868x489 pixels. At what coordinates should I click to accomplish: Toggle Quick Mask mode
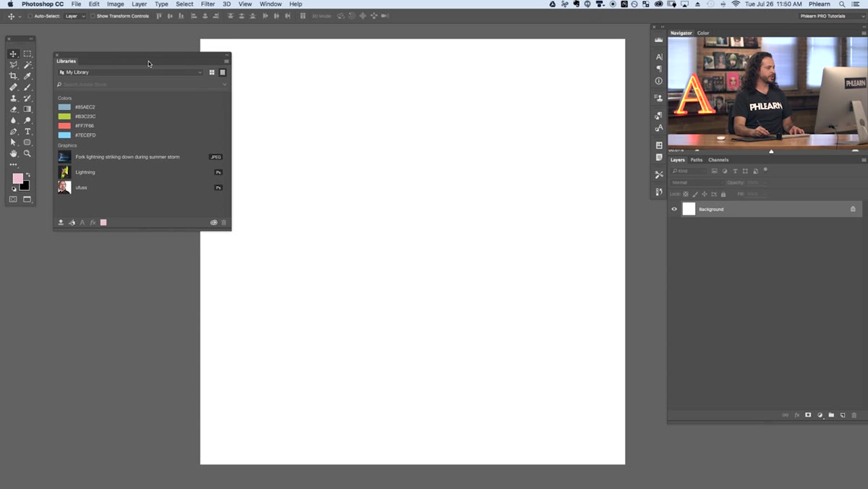coord(13,199)
